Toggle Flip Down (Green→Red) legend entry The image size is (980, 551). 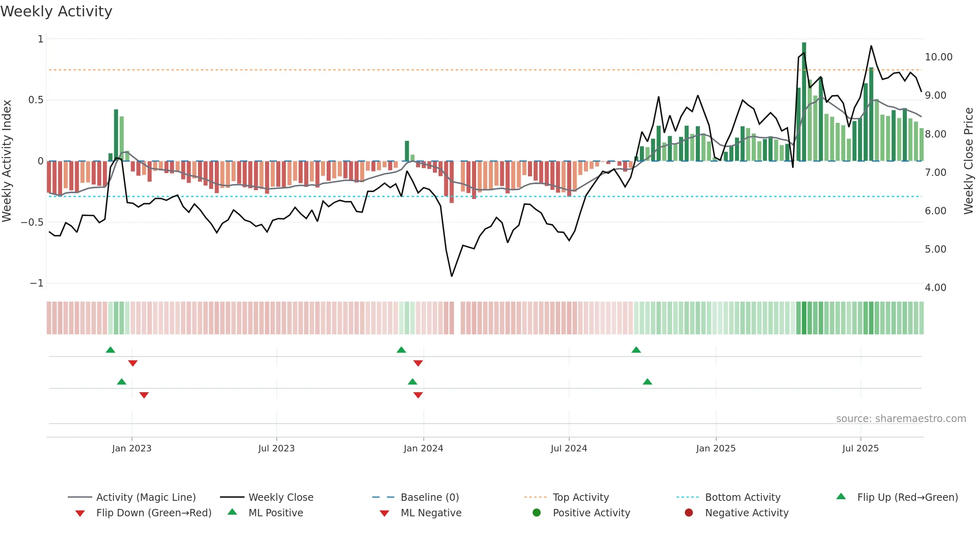pos(143,513)
